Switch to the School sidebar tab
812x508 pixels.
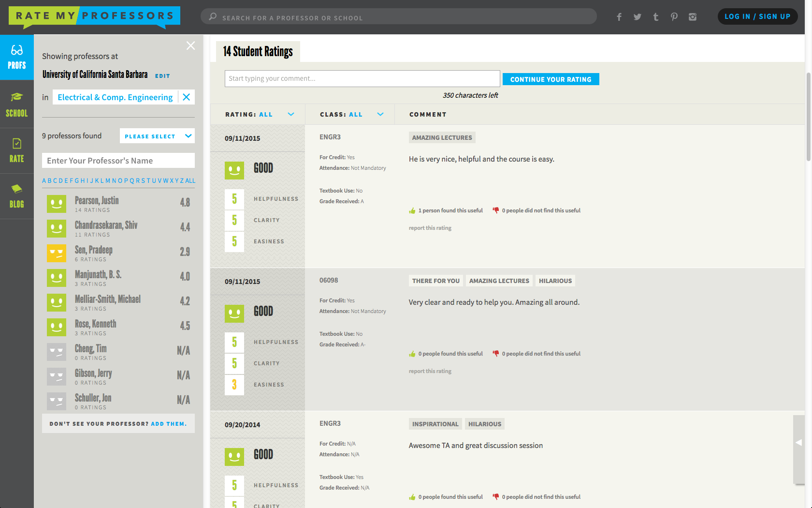pos(17,105)
